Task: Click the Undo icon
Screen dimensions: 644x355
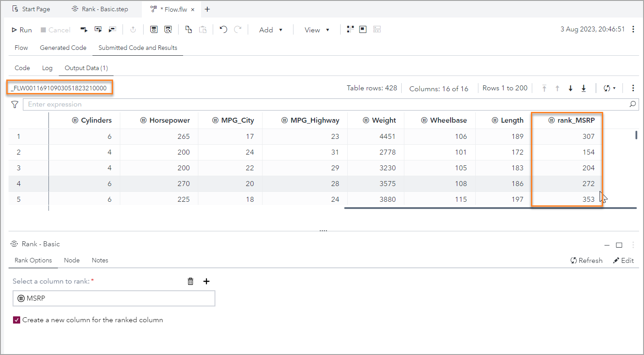Action: point(223,30)
